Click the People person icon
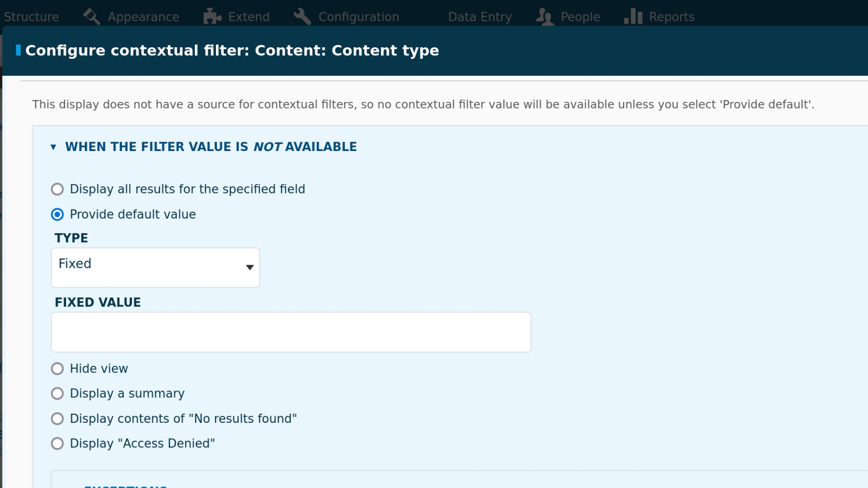 pos(545,16)
